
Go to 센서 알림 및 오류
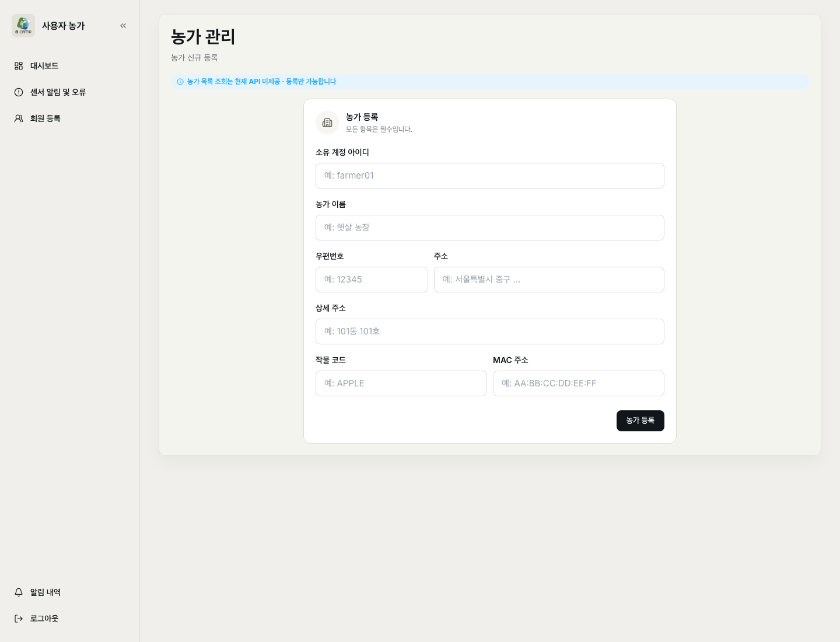(70, 92)
